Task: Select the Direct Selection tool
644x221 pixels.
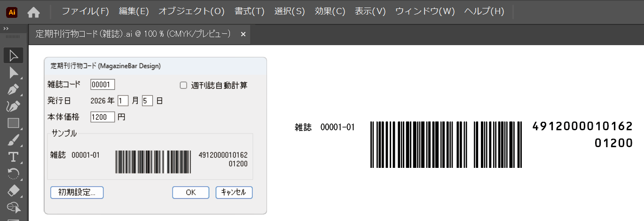Action: point(13,72)
